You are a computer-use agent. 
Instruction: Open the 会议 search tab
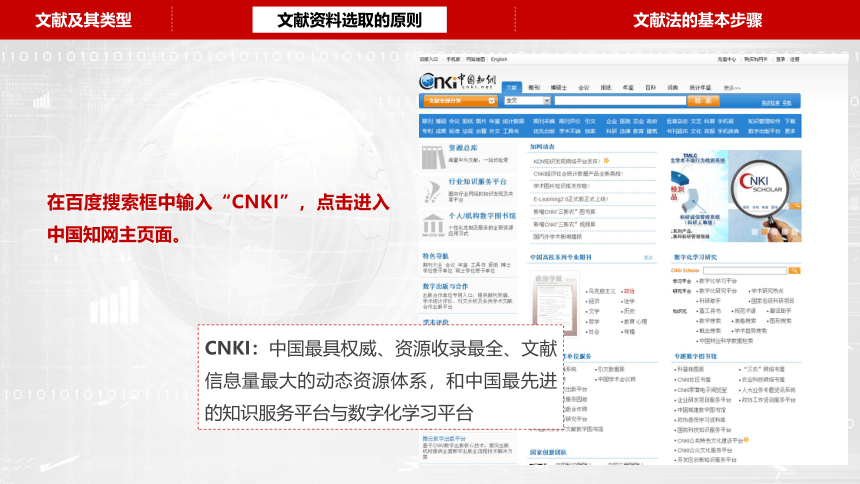pyautogui.click(x=584, y=88)
